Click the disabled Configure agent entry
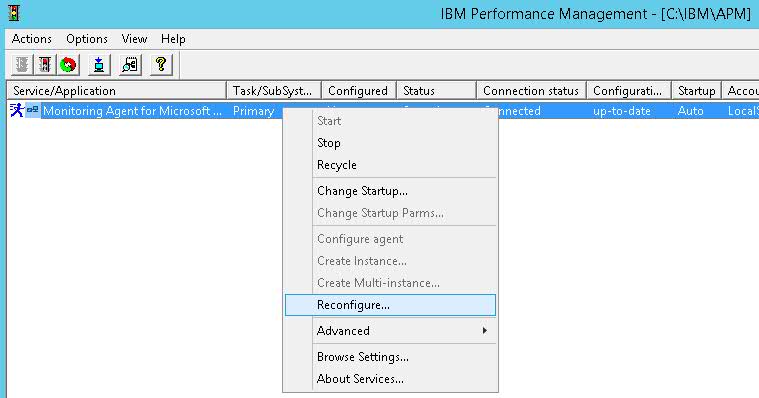 pos(390,239)
